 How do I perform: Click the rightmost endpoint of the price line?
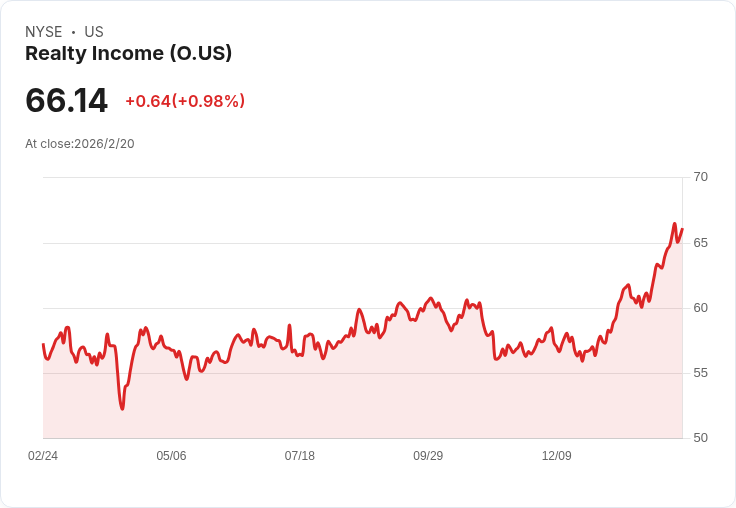click(682, 229)
